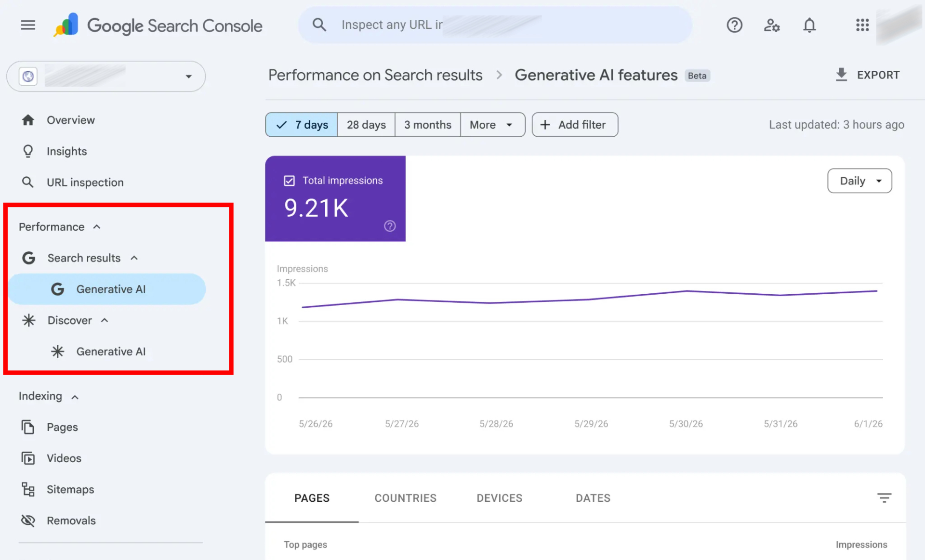Switch to the DATES tab
Screen dimensions: 925x560
coord(593,498)
